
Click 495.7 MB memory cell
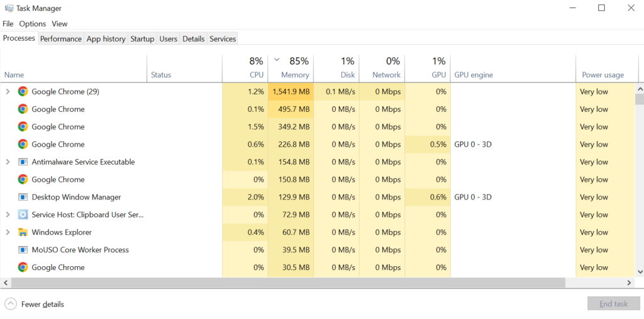[x=291, y=109]
